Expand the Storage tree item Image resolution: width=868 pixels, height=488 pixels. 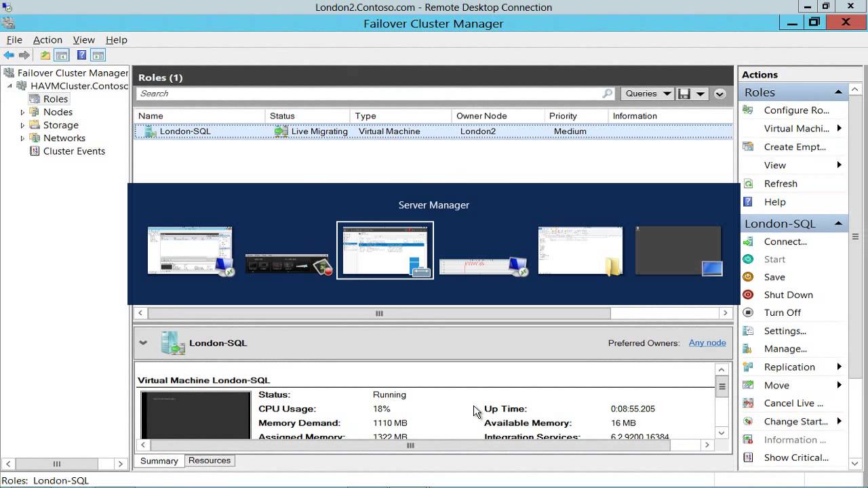pos(22,125)
